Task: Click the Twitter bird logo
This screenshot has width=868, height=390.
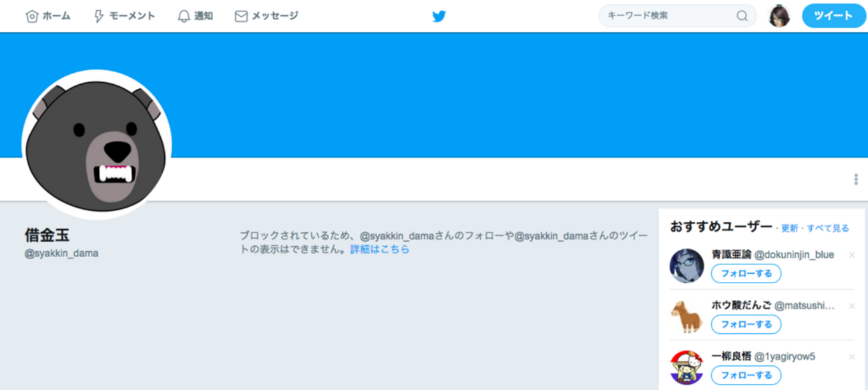Action: (x=439, y=16)
